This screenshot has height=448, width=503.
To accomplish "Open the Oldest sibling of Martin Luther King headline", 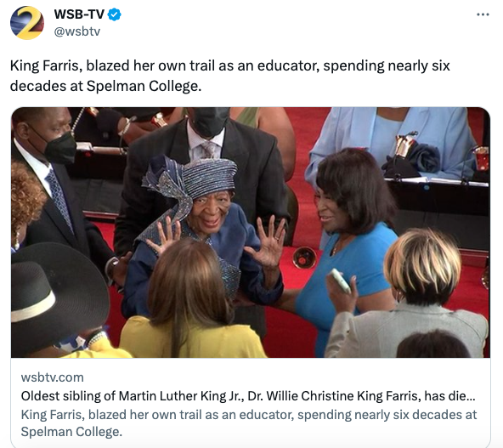I will pos(248,396).
